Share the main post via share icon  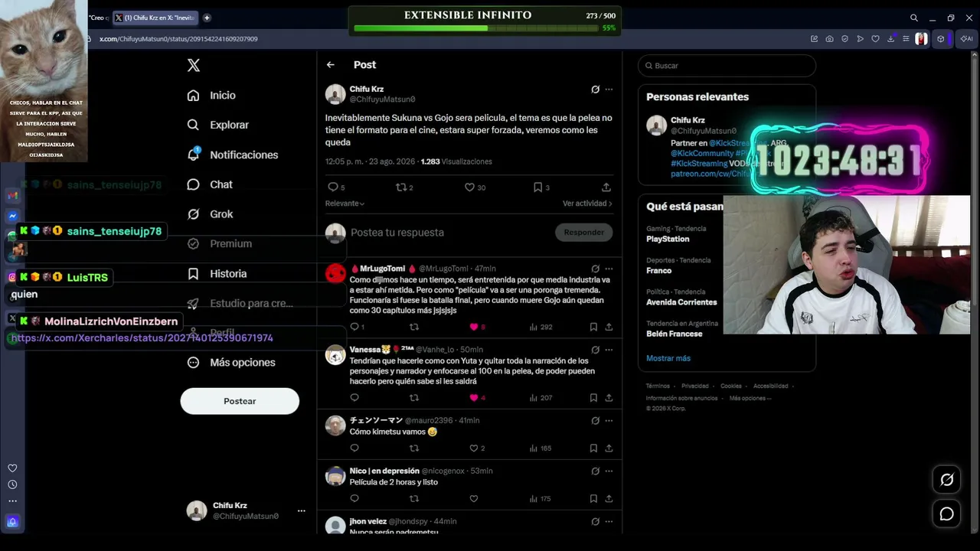pyautogui.click(x=606, y=187)
